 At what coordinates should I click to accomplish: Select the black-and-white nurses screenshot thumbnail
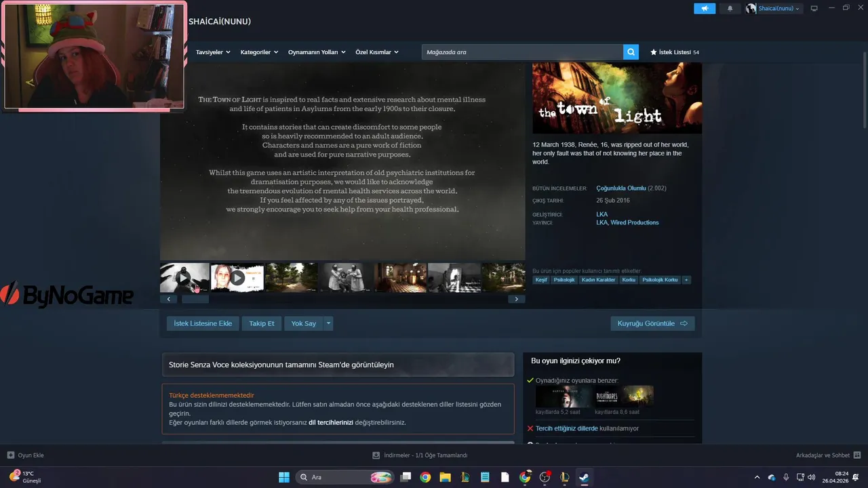[x=346, y=277]
